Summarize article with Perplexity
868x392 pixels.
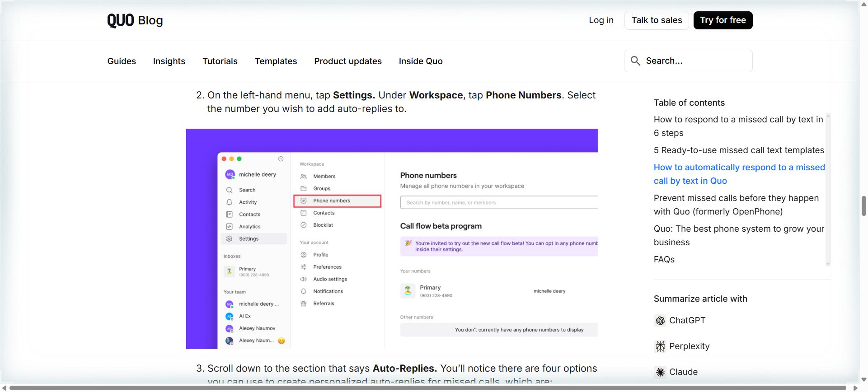[x=682, y=346]
